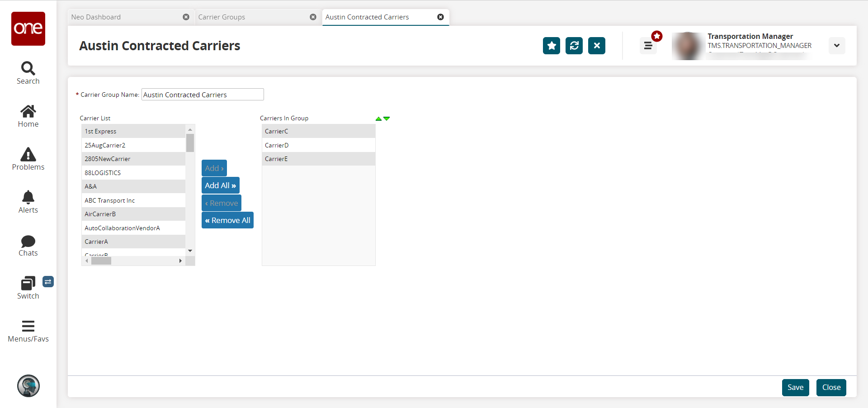Screen dimensions: 868x408
Task: Click the Add button
Action: point(214,168)
